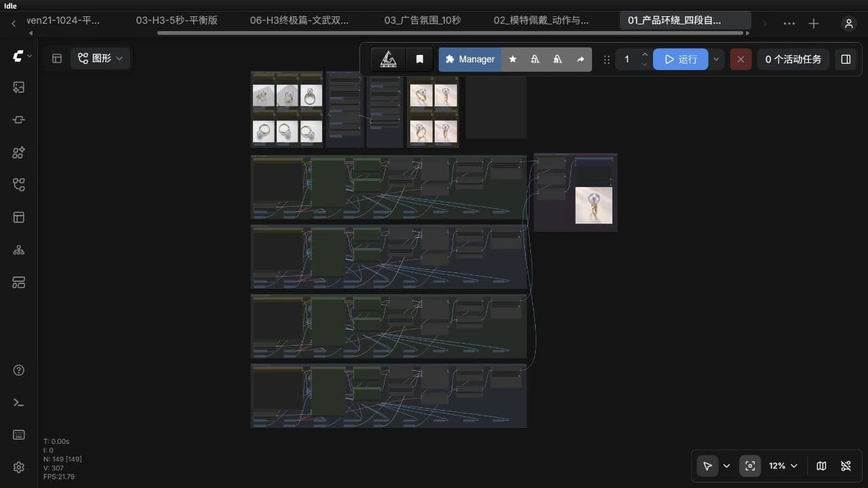Screen dimensions: 868x488
Task: Click the mountain logo toolbar button
Action: [389, 59]
